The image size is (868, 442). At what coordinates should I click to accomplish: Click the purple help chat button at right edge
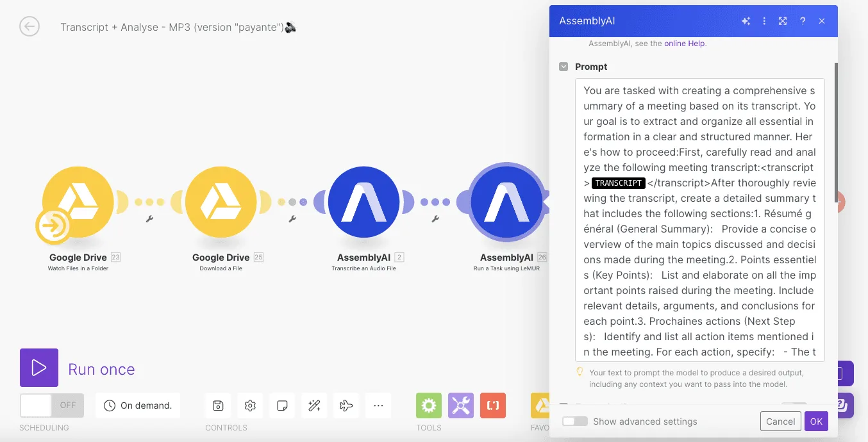coord(845,405)
